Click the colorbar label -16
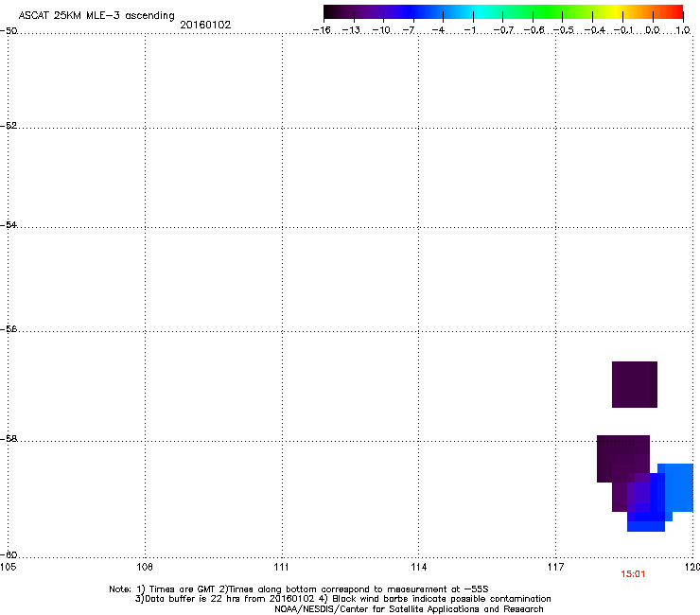The height and width of the screenshot is (615, 700). [x=322, y=30]
